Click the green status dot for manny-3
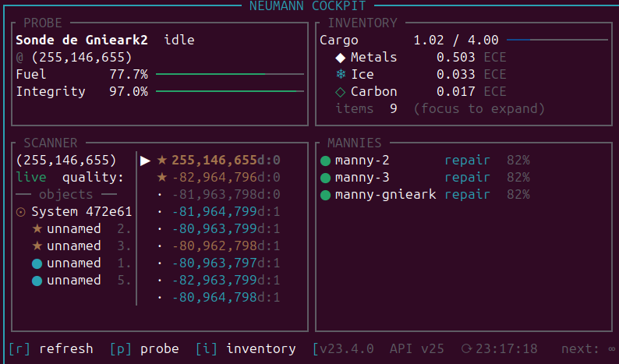Viewport: 619px width, 364px height. (x=325, y=178)
